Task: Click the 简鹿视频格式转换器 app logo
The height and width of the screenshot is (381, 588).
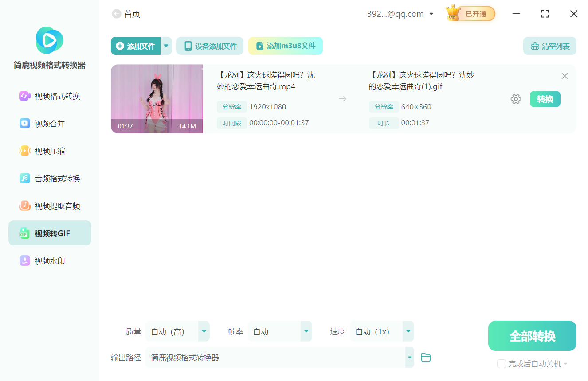Action: tap(50, 40)
